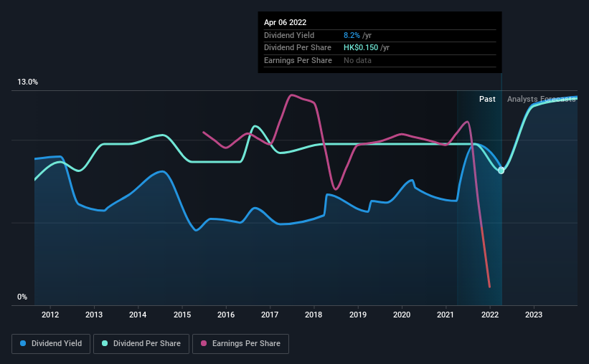The image size is (589, 364).
Task: Toggle the Dividend Yield legend button
Action: click(51, 344)
